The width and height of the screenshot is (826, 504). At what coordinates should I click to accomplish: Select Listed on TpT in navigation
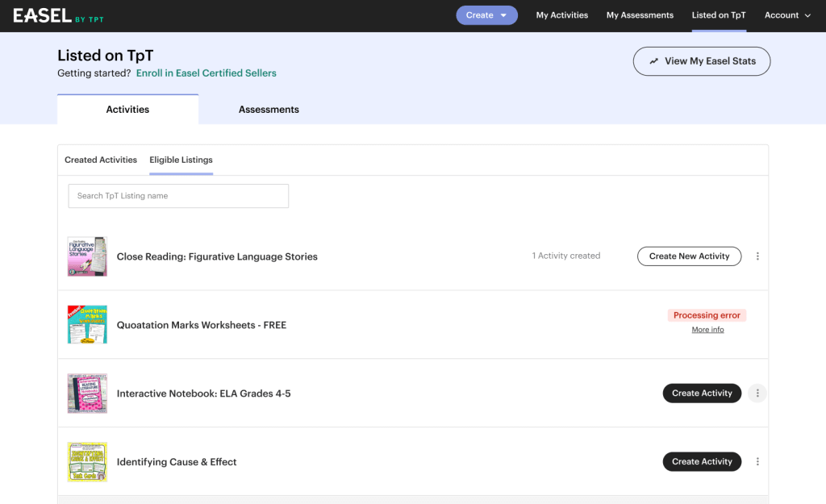click(x=719, y=15)
